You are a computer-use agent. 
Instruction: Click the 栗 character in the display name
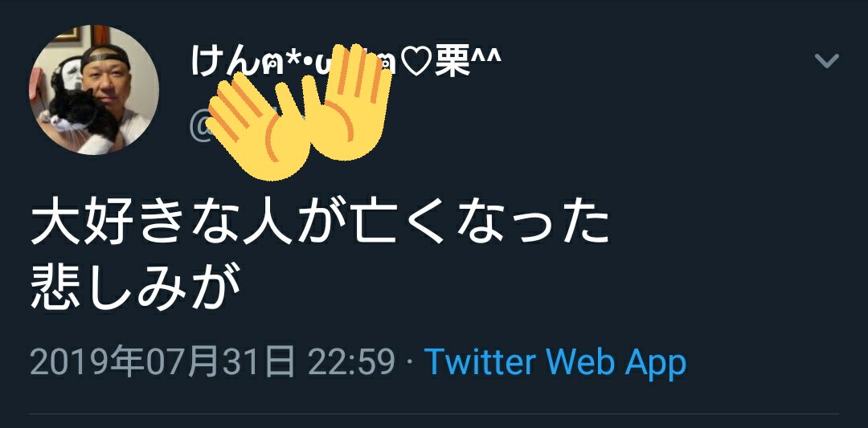pos(451,61)
